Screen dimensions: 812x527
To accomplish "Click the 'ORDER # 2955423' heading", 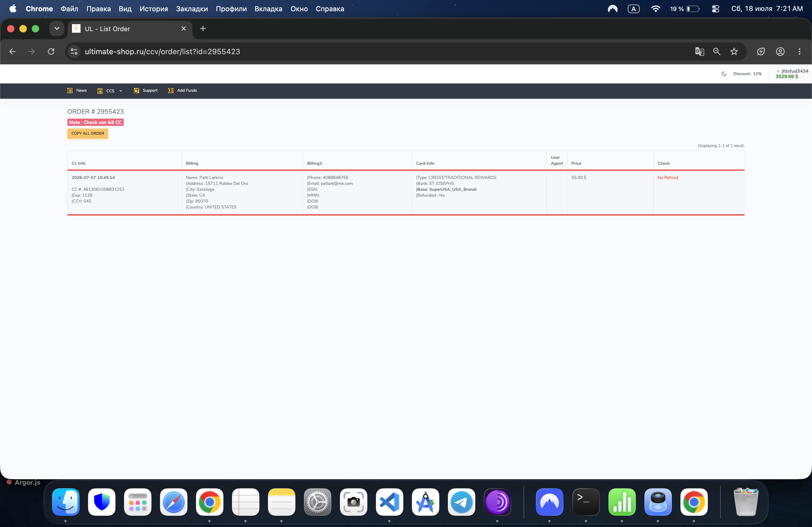I will coord(96,111).
